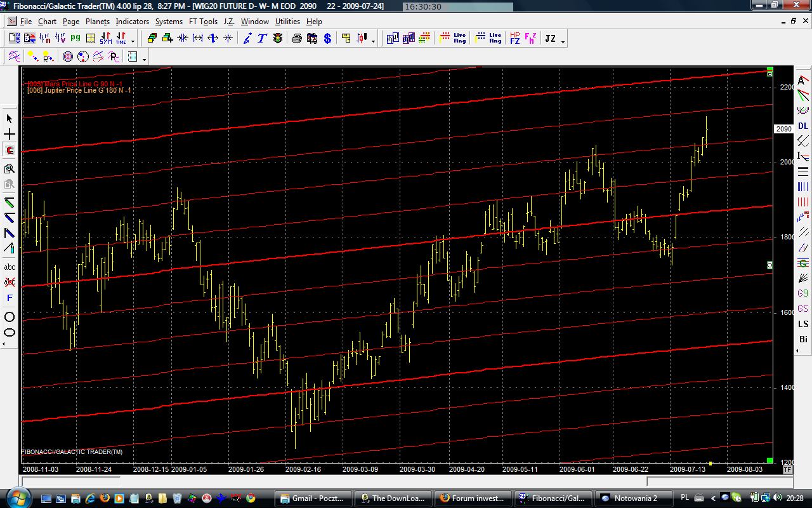
Task: Click the SYM symbol change icon
Action: click(x=105, y=39)
